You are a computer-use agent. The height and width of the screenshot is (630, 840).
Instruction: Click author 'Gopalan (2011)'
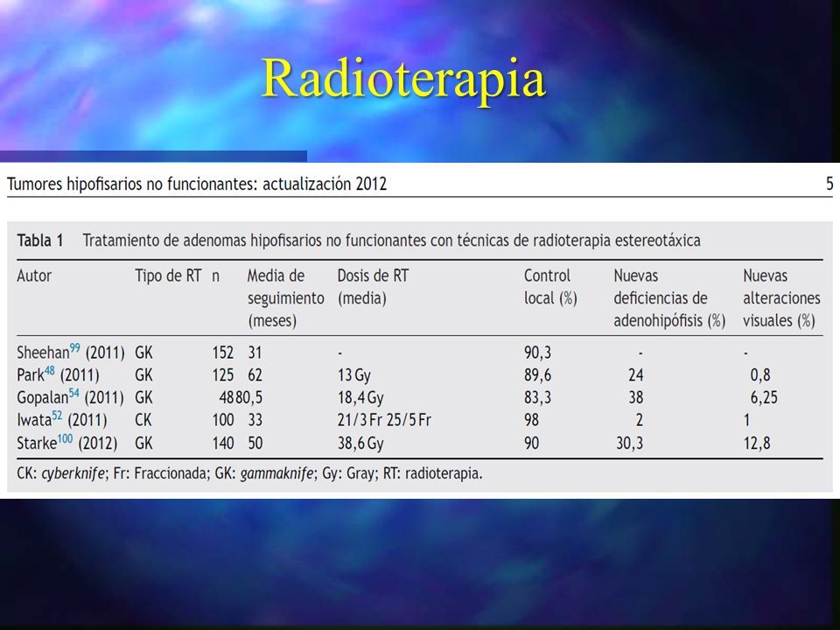(x=70, y=397)
